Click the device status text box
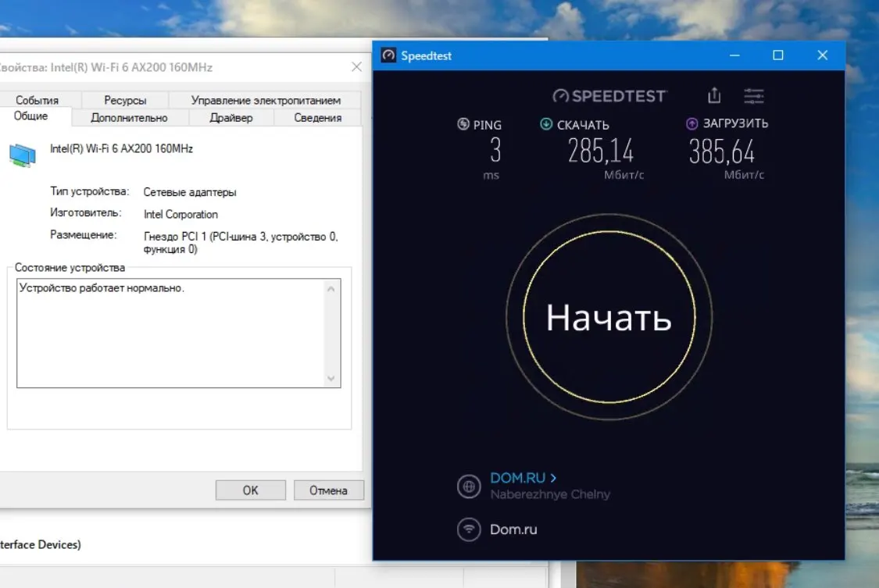 178,333
